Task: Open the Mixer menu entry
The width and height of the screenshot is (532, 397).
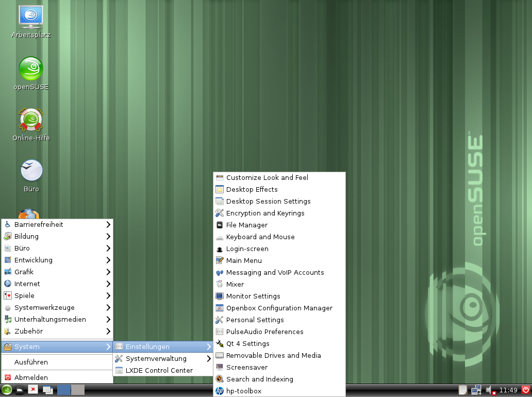Action: [235, 284]
